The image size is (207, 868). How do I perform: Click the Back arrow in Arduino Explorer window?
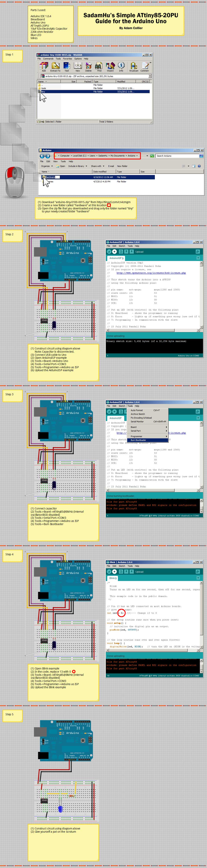[42, 156]
